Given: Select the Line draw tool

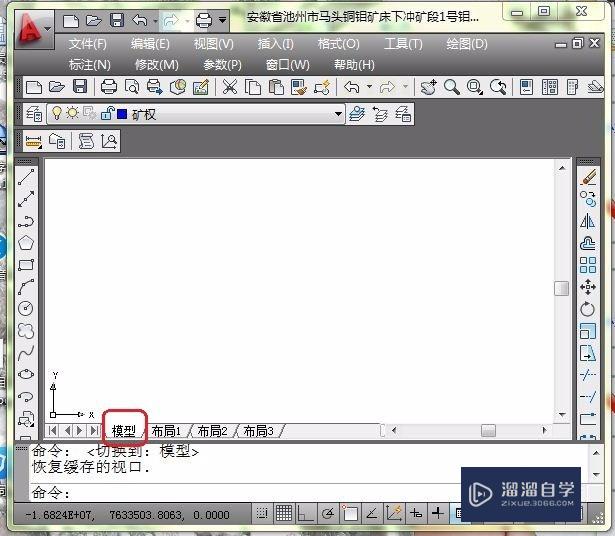Looking at the screenshot, I should (26, 177).
